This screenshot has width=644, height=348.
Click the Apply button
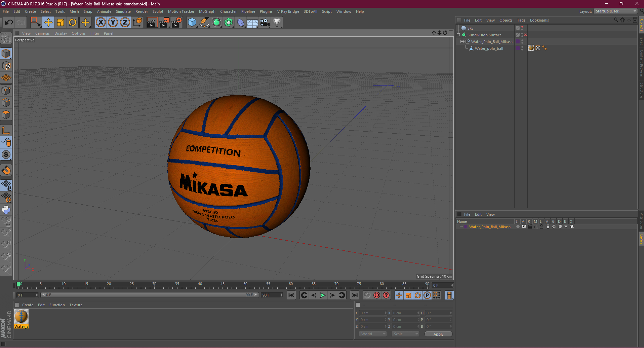pyautogui.click(x=438, y=334)
